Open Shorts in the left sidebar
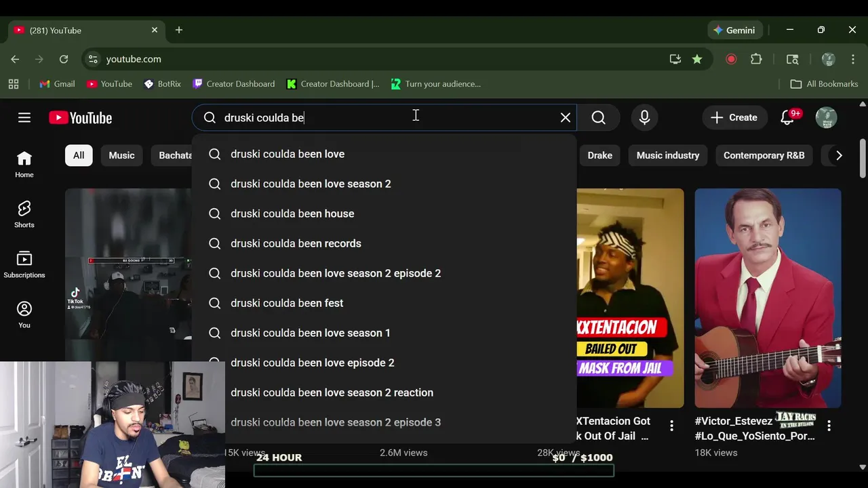 tap(24, 215)
